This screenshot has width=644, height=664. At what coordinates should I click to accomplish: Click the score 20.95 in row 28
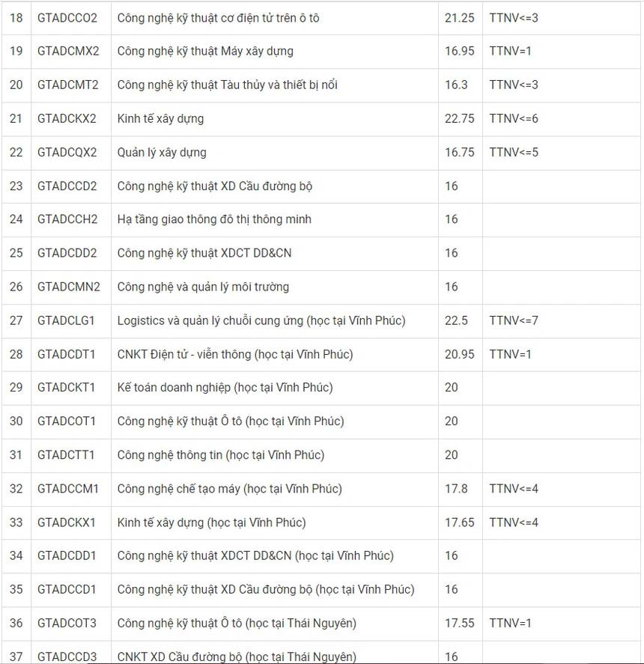click(x=459, y=354)
